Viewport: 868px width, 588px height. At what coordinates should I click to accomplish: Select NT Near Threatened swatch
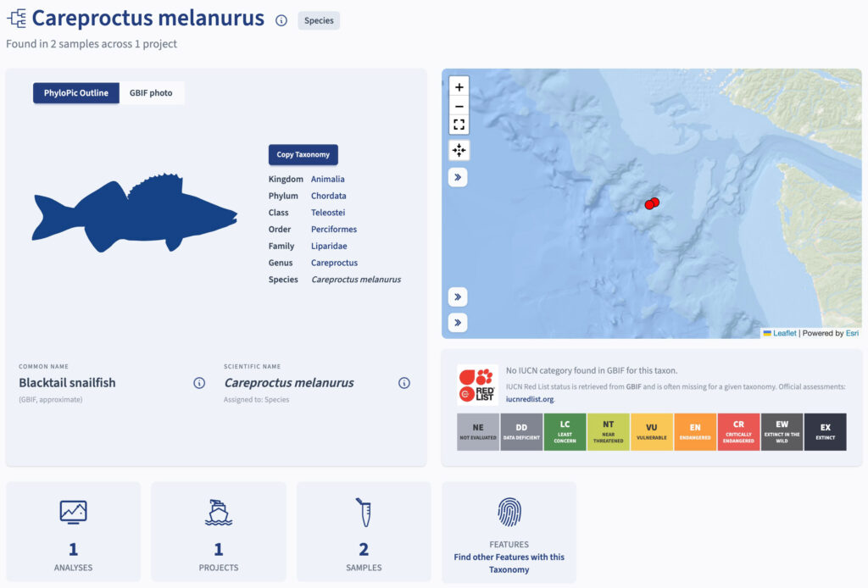pyautogui.click(x=609, y=432)
